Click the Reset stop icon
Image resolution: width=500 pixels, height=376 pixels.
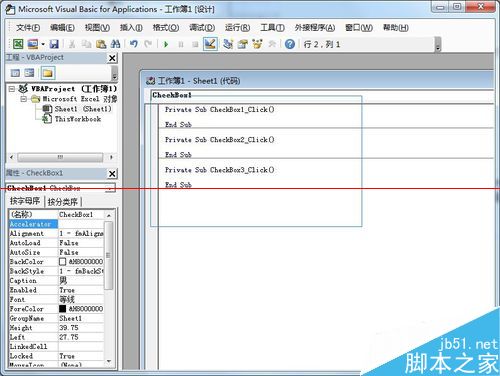point(195,44)
